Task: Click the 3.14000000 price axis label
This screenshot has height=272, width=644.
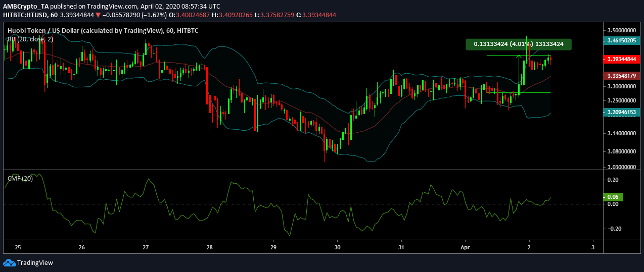Action: pyautogui.click(x=623, y=133)
